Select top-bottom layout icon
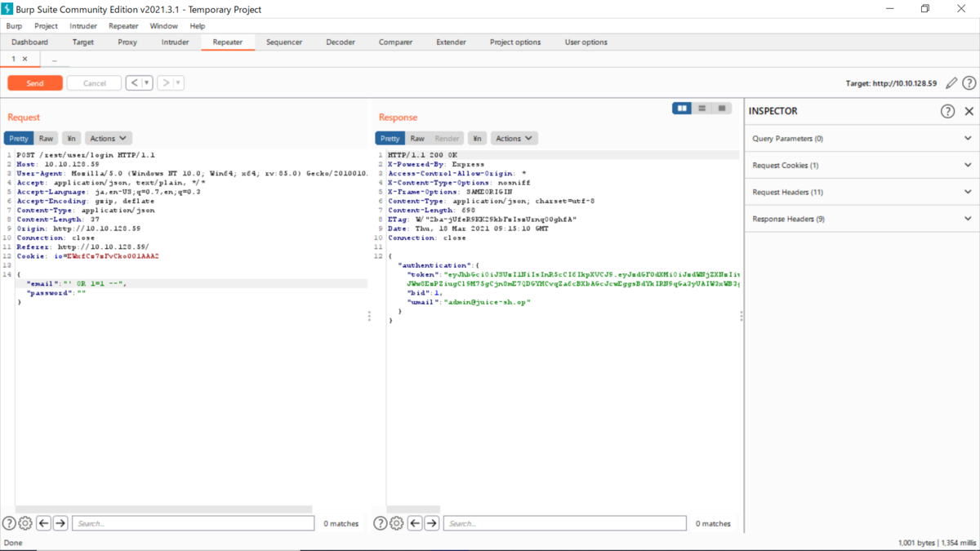The height and width of the screenshot is (551, 980). [702, 109]
